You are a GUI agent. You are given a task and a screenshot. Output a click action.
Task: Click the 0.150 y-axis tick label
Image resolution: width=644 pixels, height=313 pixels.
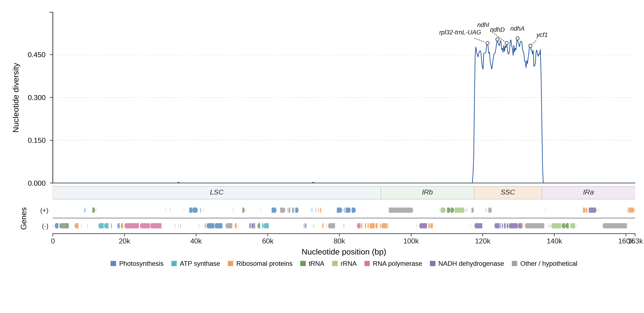pyautogui.click(x=37, y=140)
